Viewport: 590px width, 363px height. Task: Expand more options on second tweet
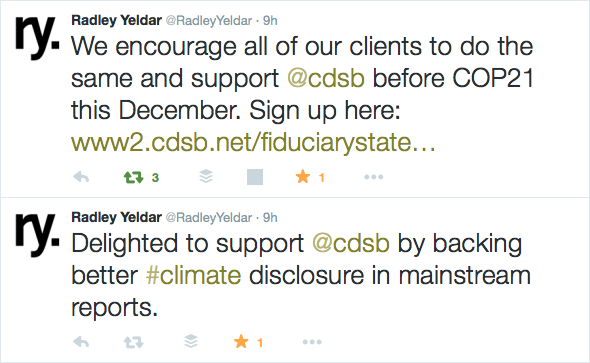tap(312, 342)
